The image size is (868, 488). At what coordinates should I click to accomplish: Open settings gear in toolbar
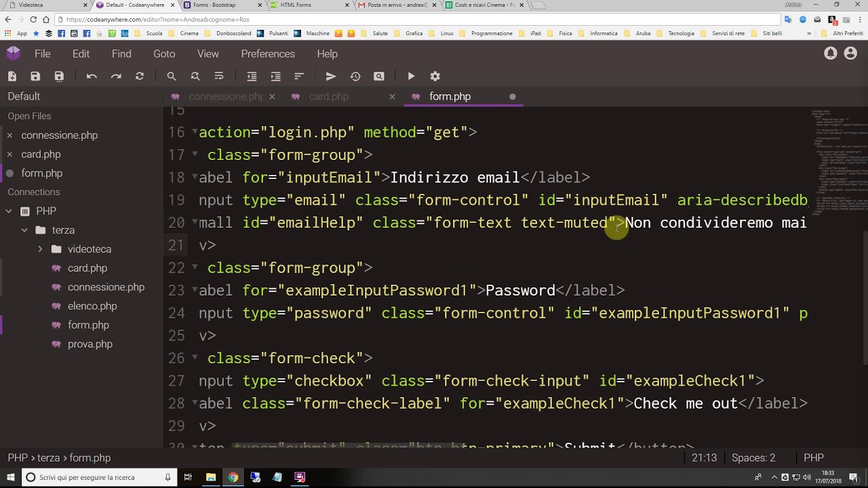point(435,77)
